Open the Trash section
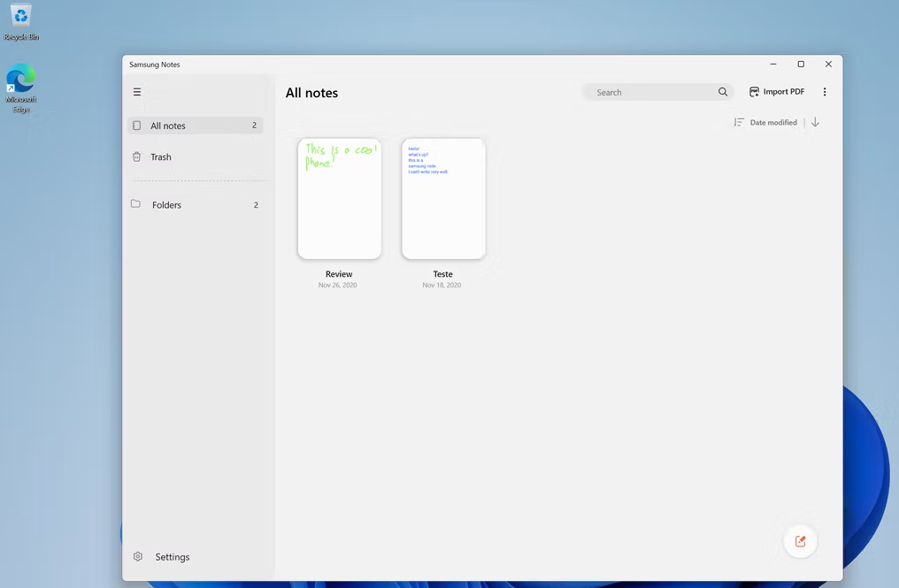 click(195, 157)
